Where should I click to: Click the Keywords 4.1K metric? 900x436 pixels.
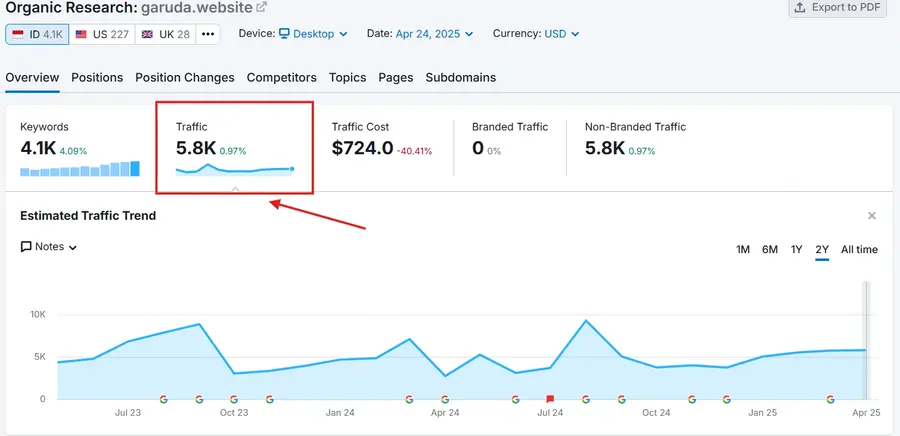(x=38, y=149)
